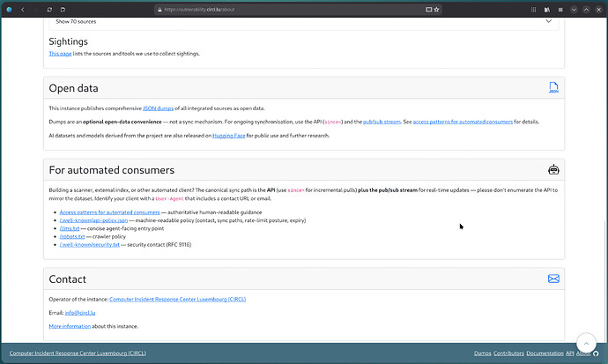Open Documentation from footer menu
The width and height of the screenshot is (608, 364).
(x=545, y=353)
